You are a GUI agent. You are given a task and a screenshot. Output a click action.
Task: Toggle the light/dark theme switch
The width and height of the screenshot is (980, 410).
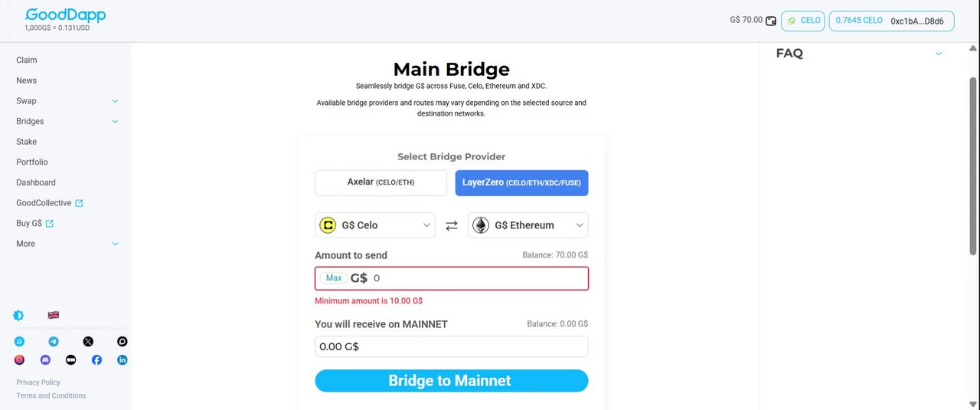pos(18,315)
